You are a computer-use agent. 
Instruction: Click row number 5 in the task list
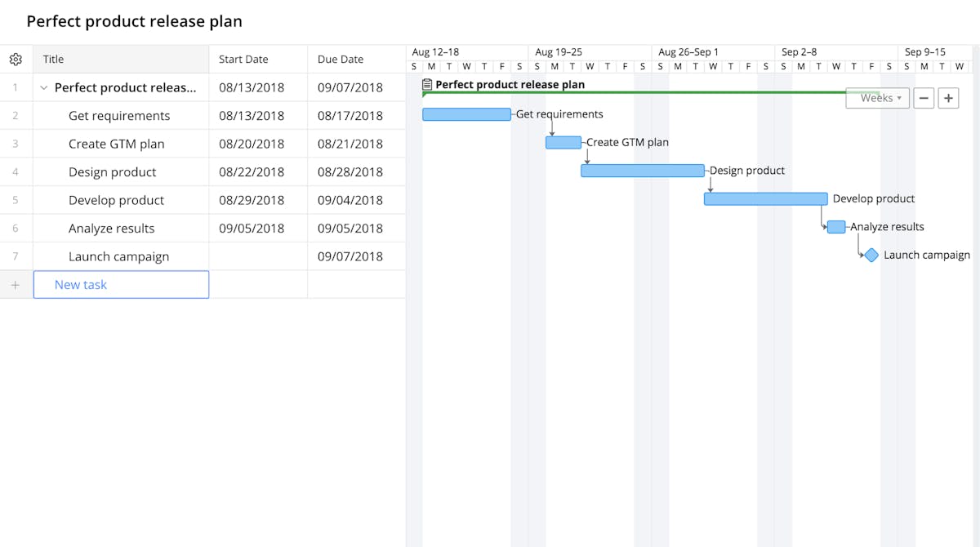click(16, 199)
